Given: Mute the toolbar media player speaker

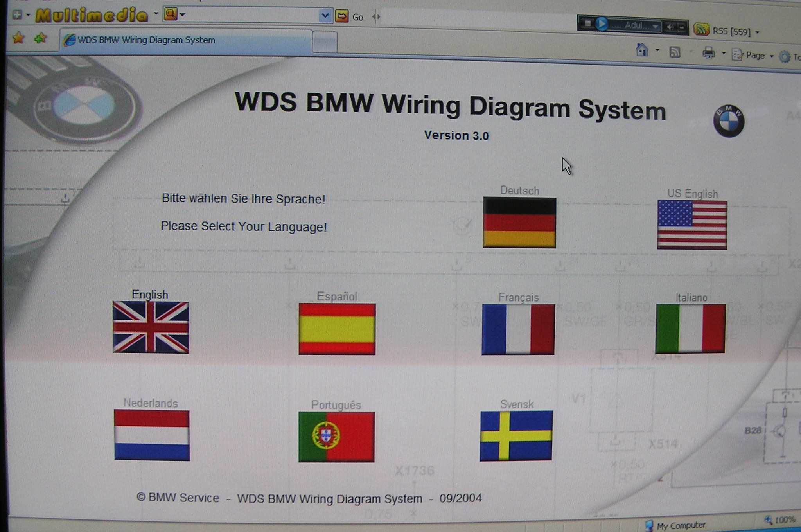Looking at the screenshot, I should coord(669,27).
